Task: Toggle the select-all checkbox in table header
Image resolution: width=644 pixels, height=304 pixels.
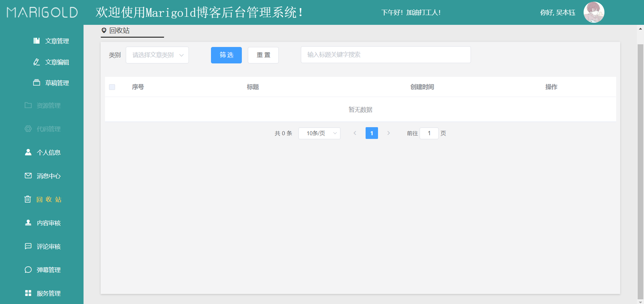Action: (112, 87)
